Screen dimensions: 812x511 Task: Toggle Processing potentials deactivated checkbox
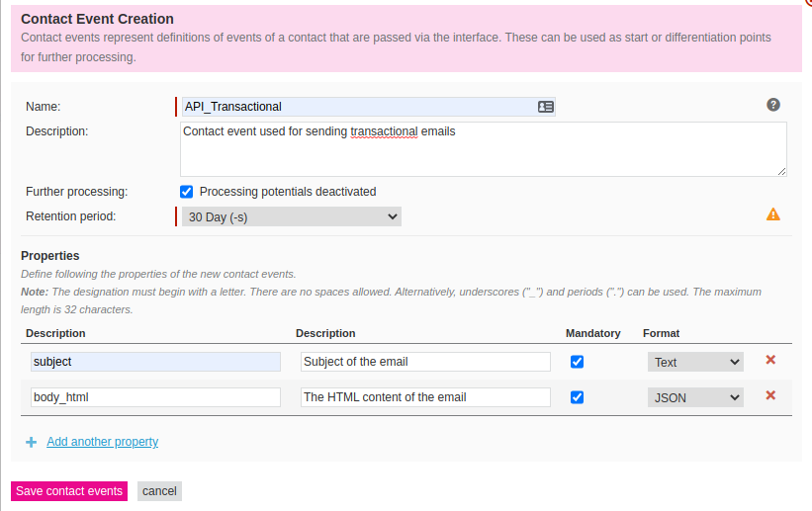186,192
